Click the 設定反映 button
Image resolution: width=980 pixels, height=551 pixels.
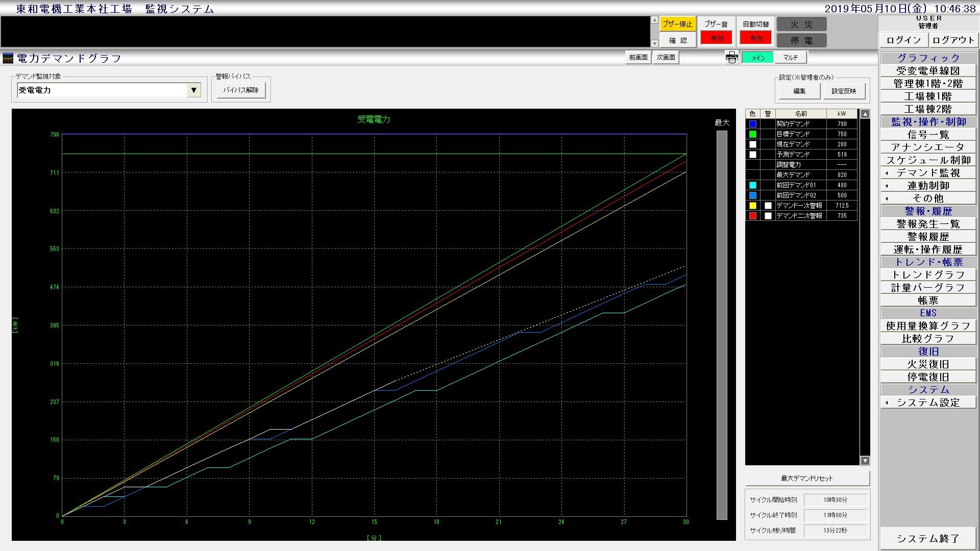[x=844, y=91]
